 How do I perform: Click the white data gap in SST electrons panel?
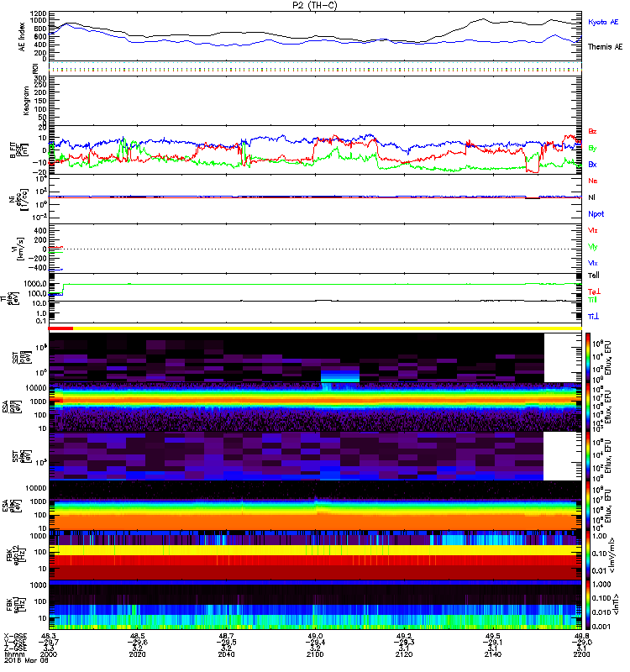(x=563, y=456)
